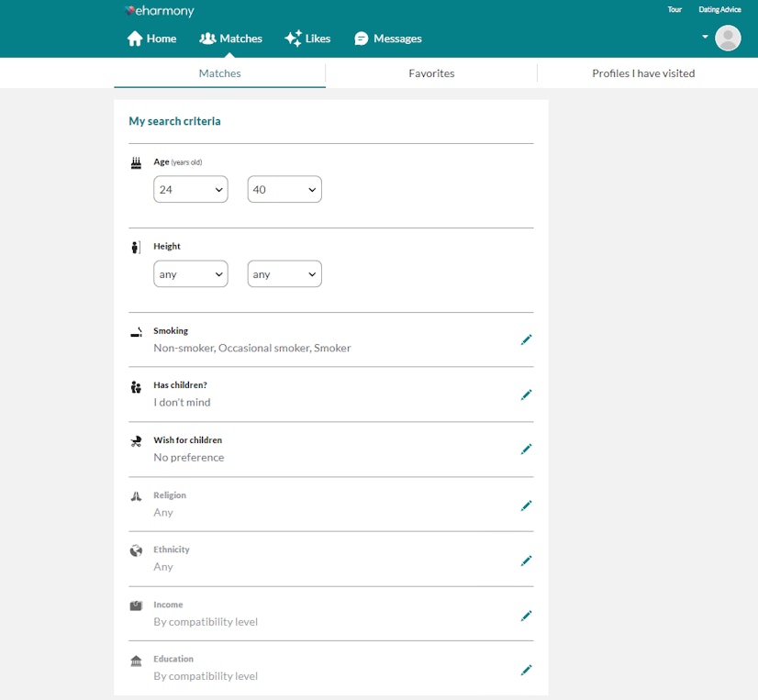The image size is (758, 700).
Task: Open the Tour link
Action: tap(674, 9)
